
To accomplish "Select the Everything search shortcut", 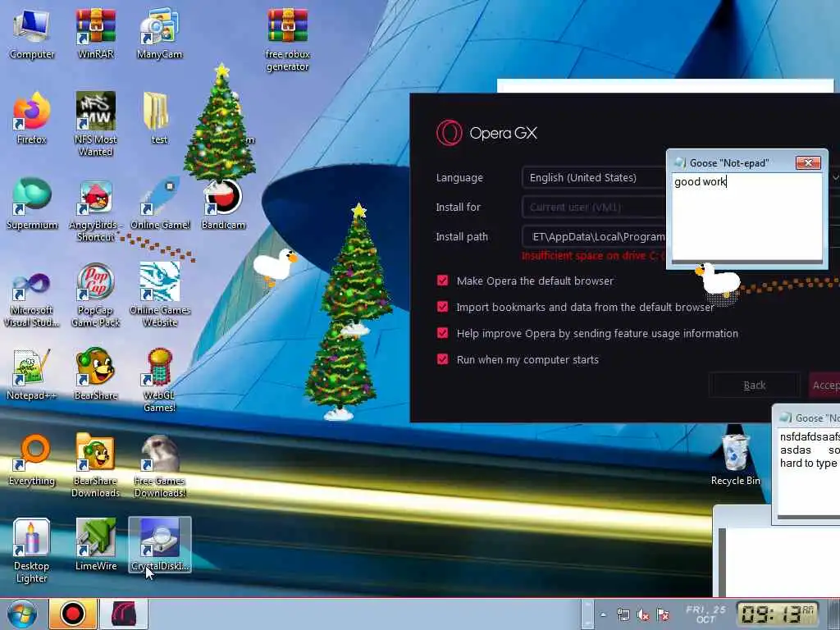I will coord(32,459).
